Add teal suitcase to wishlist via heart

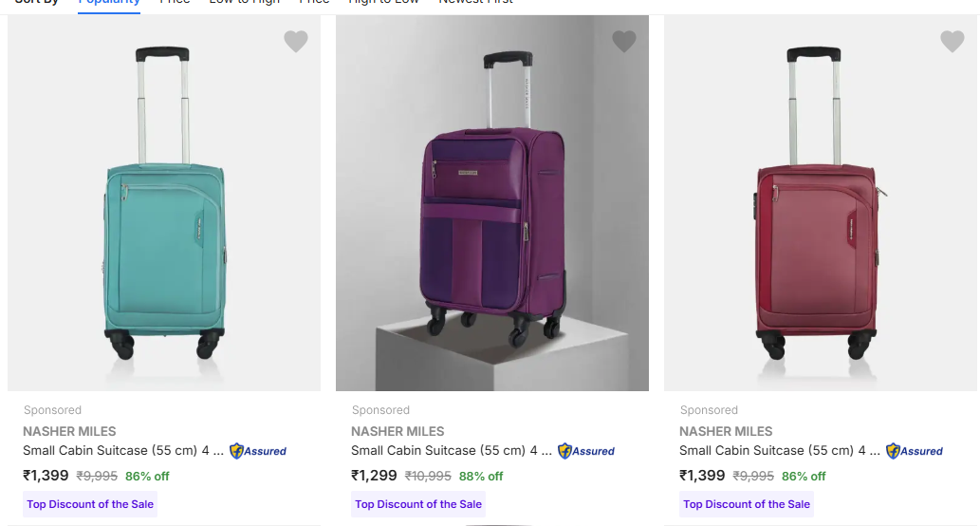click(x=296, y=42)
